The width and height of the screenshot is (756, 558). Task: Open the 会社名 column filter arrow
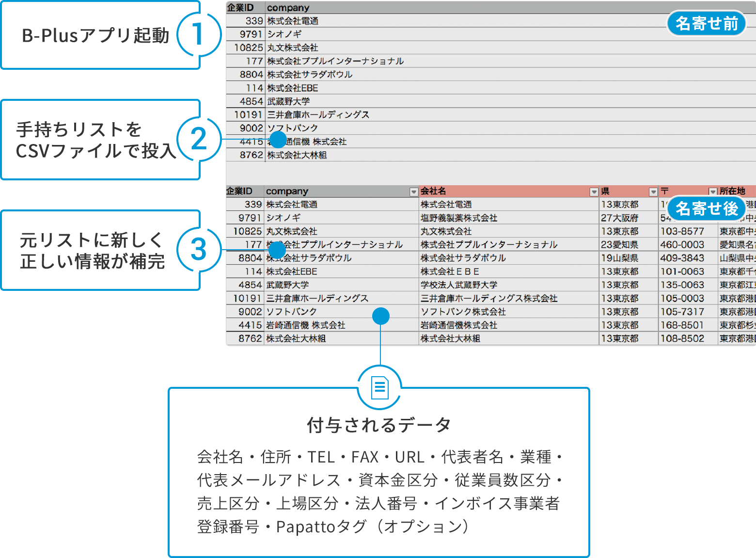594,192
